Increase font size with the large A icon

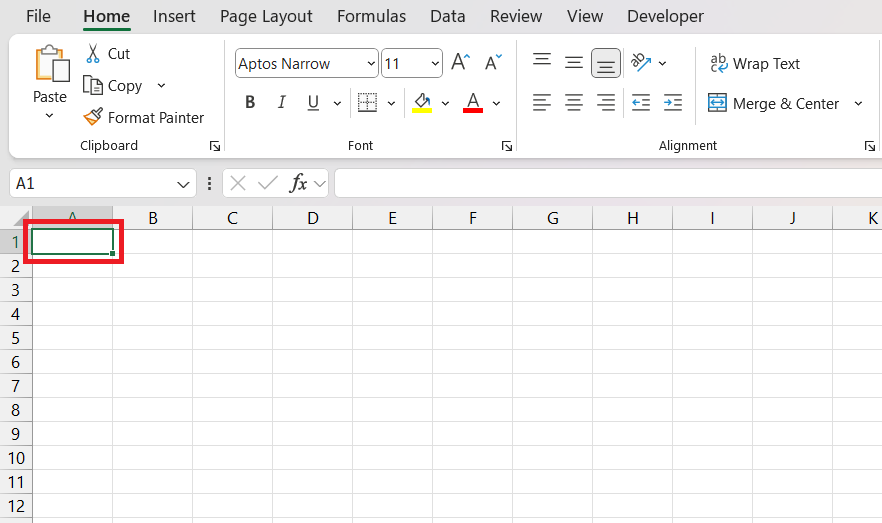pos(461,62)
